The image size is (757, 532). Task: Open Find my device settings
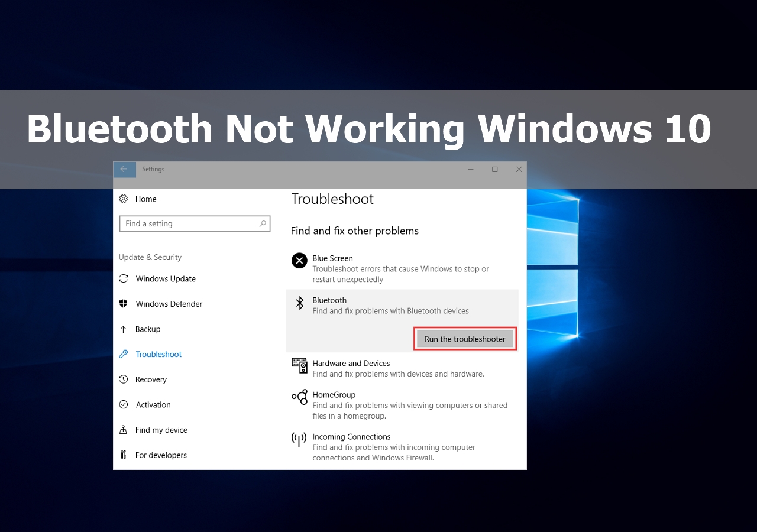pos(161,430)
